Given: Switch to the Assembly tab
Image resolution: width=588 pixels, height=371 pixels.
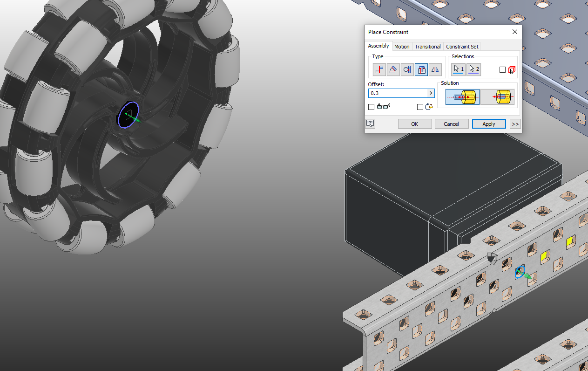Looking at the screenshot, I should coord(378,46).
